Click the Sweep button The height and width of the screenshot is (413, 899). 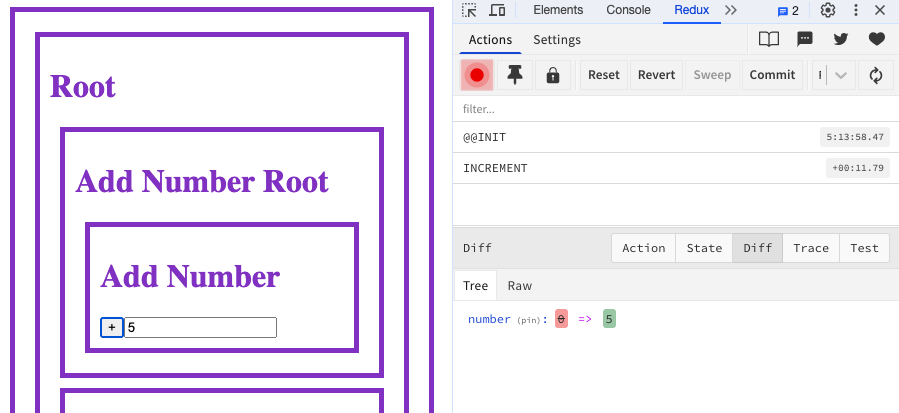712,75
